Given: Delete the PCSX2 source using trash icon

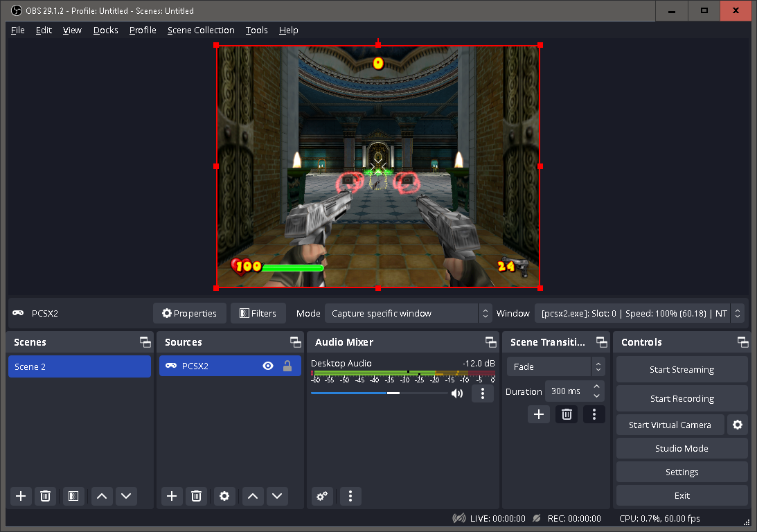Looking at the screenshot, I should click(x=196, y=496).
